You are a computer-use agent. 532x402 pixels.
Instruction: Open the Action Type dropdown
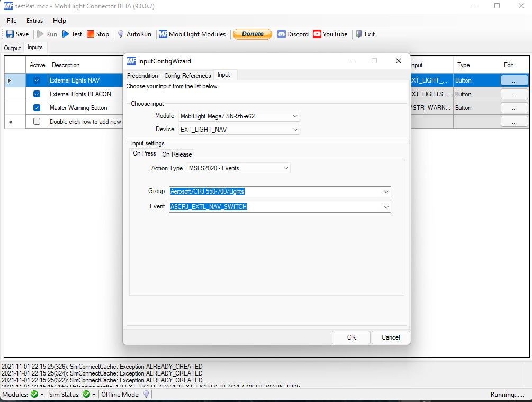click(285, 168)
